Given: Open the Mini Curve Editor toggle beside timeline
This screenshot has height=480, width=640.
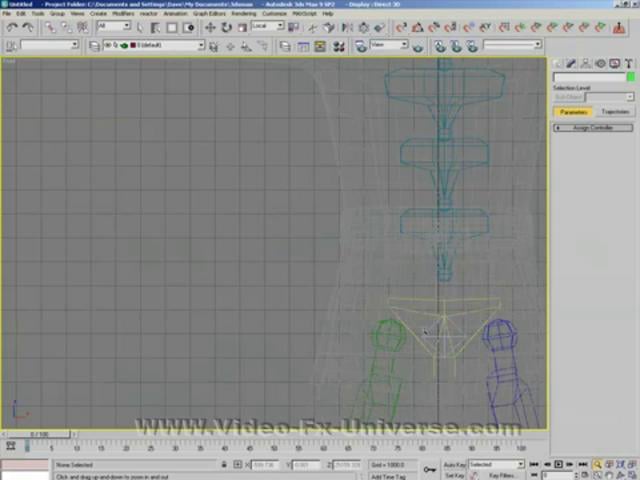Looking at the screenshot, I should click(11, 445).
